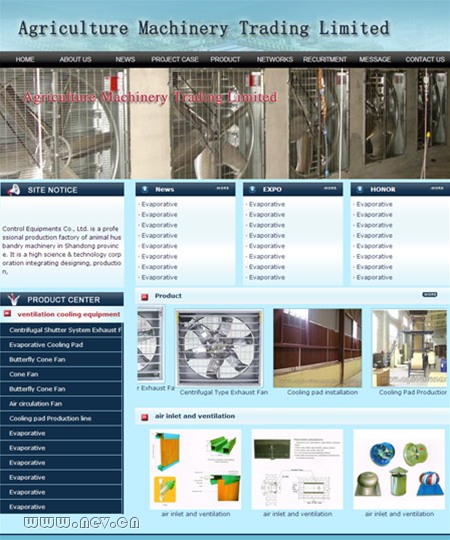
Task: Click the red icon beside ventilation cooling equipment
Action: click(7, 314)
